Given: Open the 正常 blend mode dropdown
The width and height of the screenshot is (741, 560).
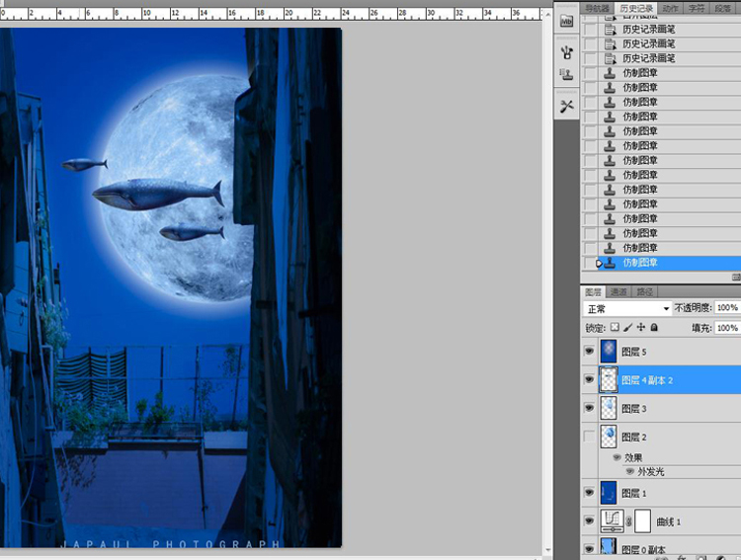Looking at the screenshot, I should coord(627,308).
